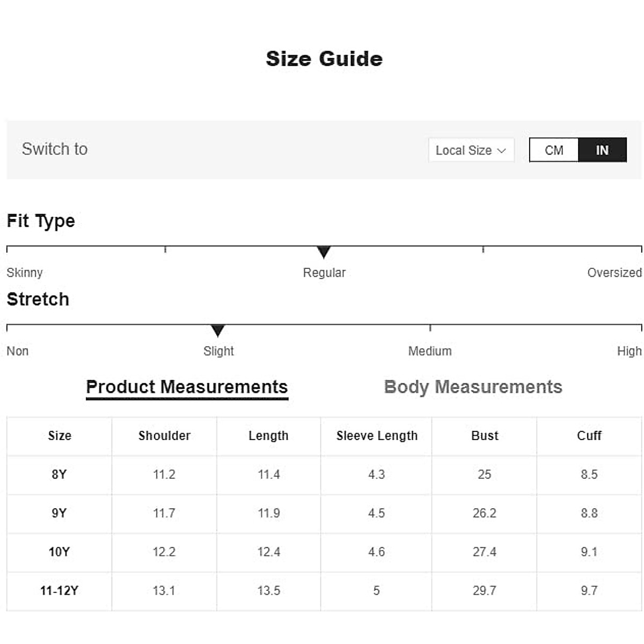Click the Shoulder column header
The height and width of the screenshot is (644, 644).
tap(164, 436)
